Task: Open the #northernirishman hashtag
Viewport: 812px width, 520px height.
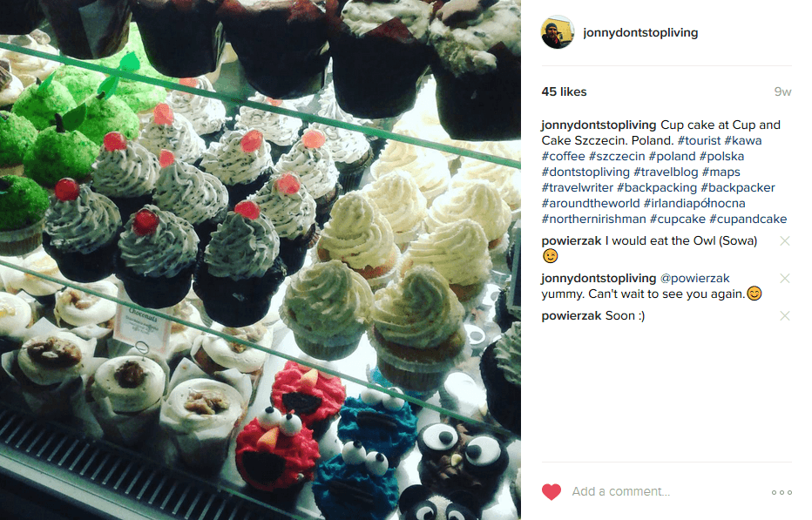Action: (x=593, y=219)
